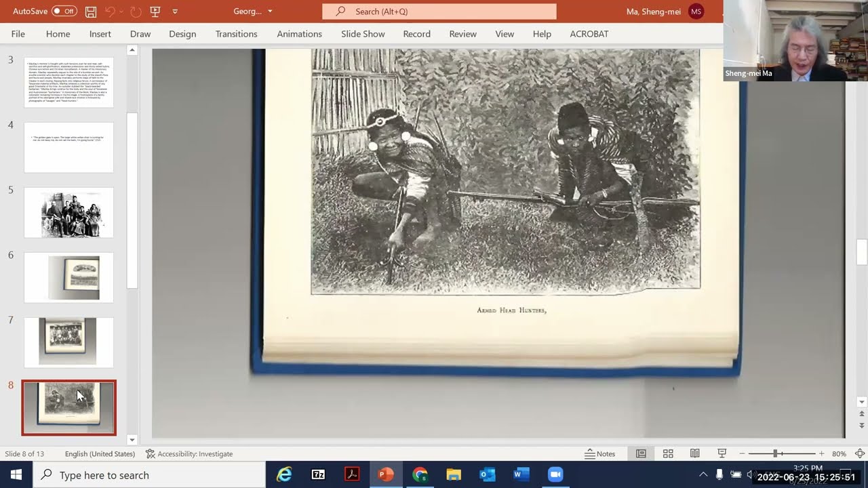This screenshot has height=488, width=868.
Task: Switch to Reading View
Action: click(695, 453)
